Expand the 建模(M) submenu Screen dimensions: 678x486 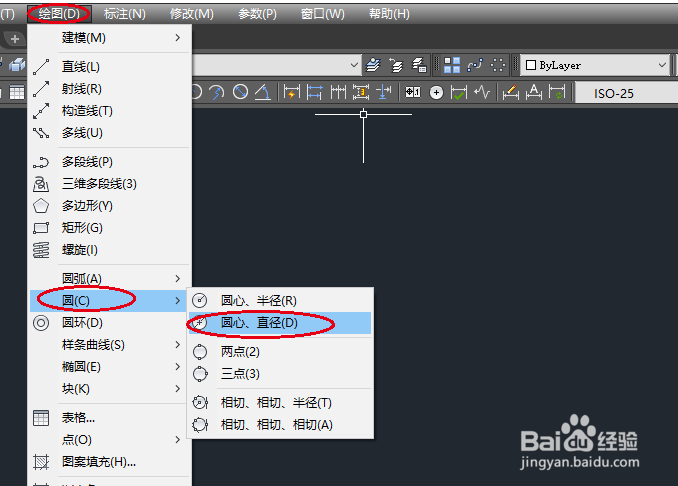(x=110, y=38)
